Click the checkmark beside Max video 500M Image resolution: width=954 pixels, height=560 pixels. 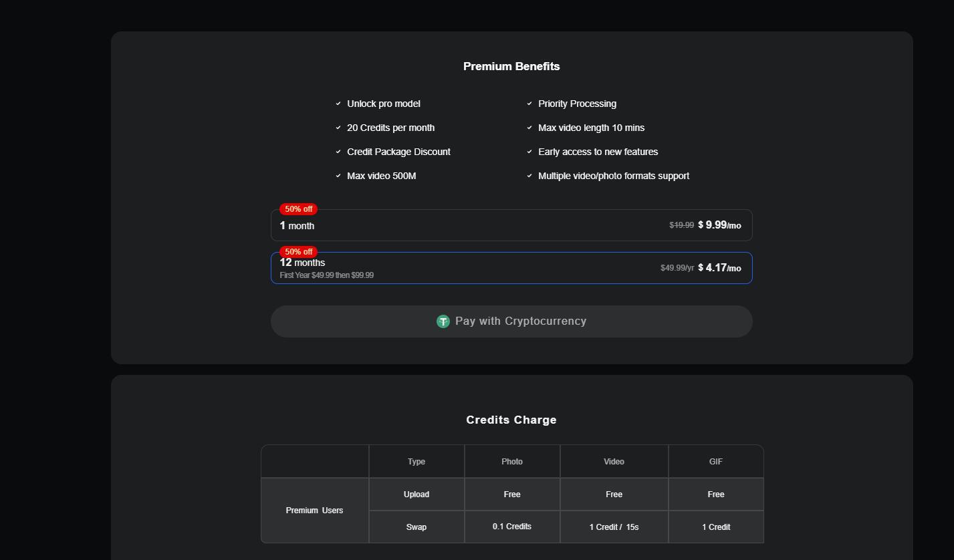coord(338,176)
